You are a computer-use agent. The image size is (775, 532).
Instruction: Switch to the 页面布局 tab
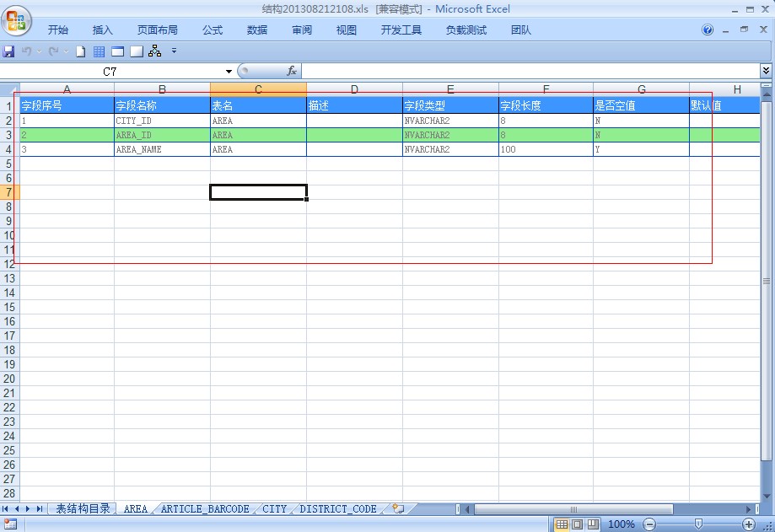[157, 30]
